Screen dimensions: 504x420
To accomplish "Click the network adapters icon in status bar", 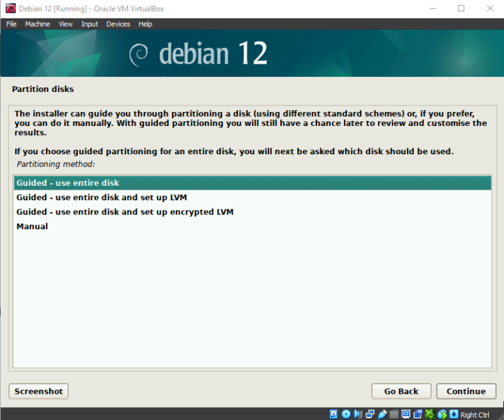I will click(x=370, y=414).
